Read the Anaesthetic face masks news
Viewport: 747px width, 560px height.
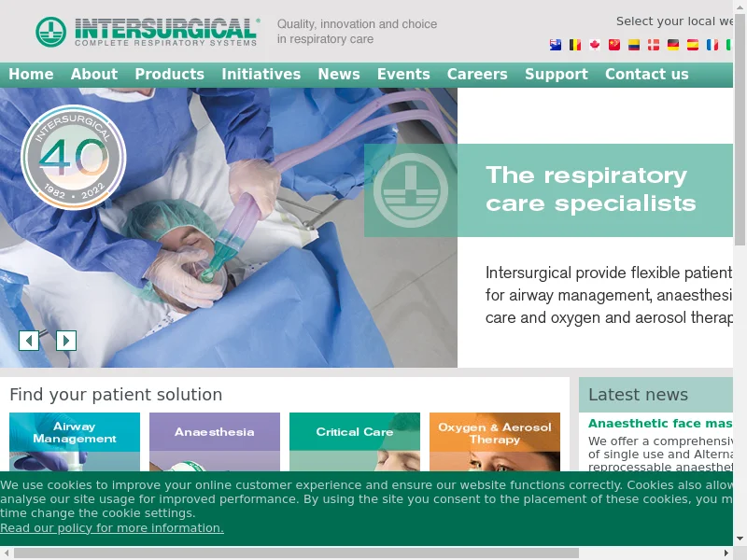pyautogui.click(x=660, y=424)
